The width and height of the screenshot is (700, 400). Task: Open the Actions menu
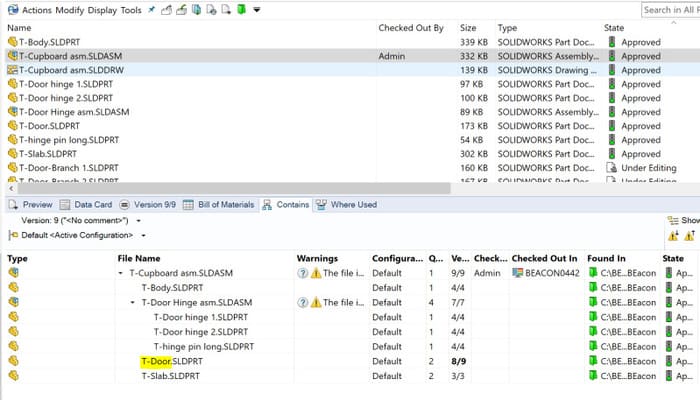pos(37,10)
